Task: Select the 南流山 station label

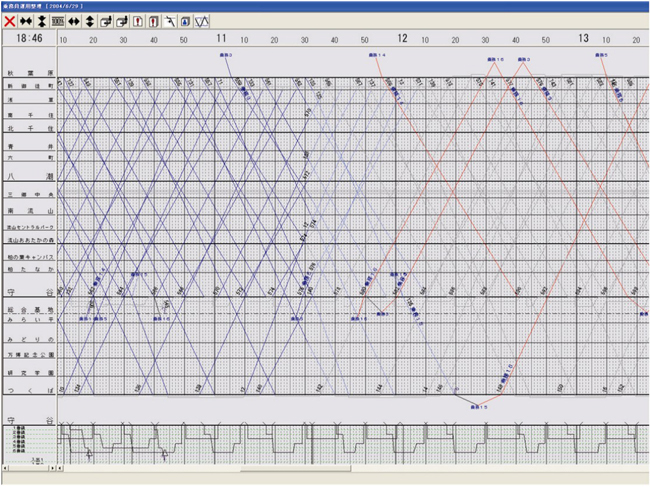Action: point(30,211)
